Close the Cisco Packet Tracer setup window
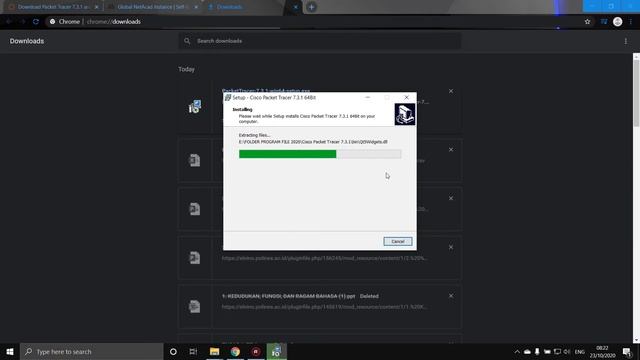Screen dimensions: 640x360 pyautogui.click(x=406, y=98)
